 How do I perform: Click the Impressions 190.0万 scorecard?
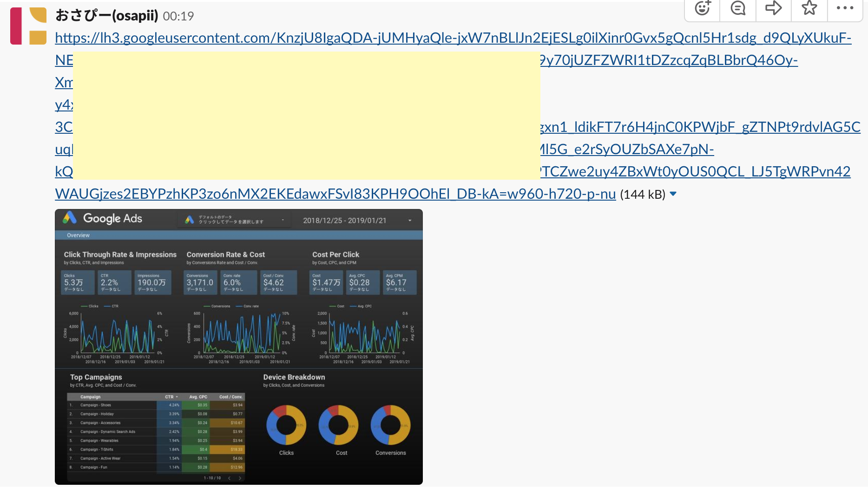pyautogui.click(x=153, y=282)
